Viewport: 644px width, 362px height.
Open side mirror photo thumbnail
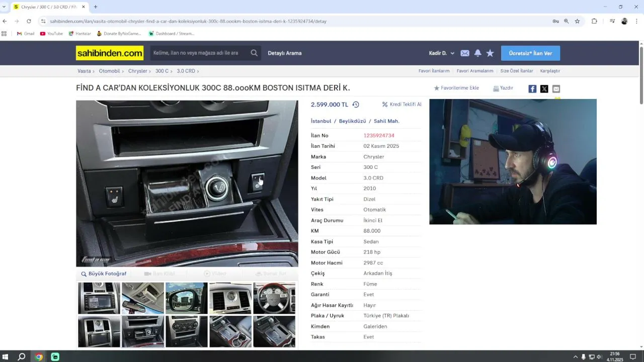click(x=187, y=298)
